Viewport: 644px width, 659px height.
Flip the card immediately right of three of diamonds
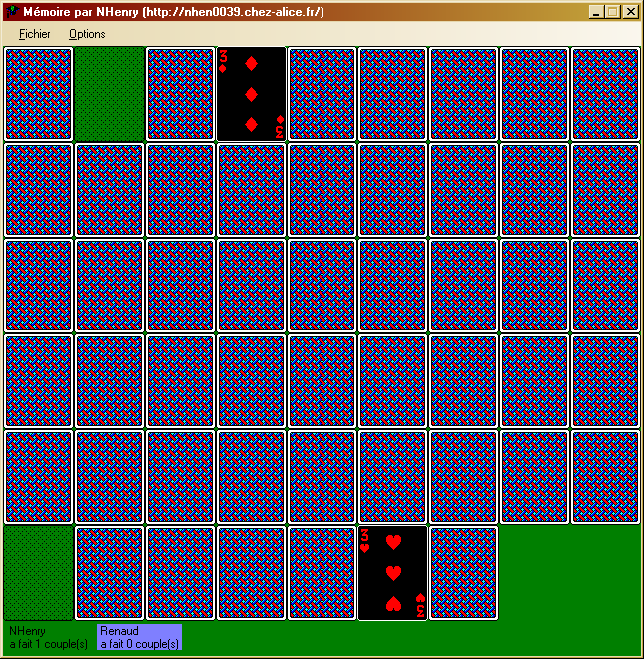coord(322,94)
